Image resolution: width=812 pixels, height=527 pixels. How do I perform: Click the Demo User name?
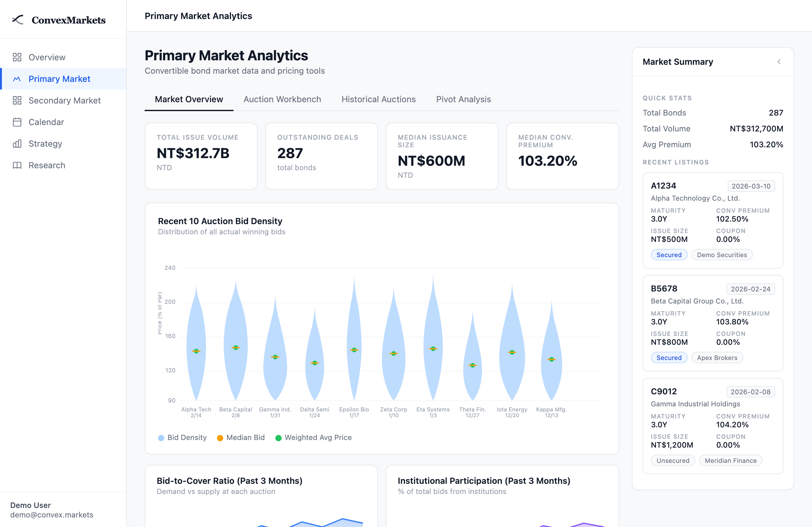(30, 505)
